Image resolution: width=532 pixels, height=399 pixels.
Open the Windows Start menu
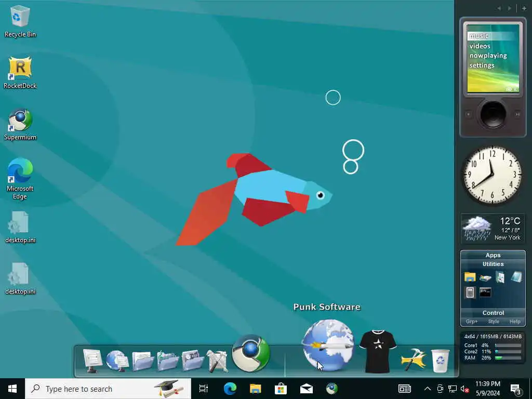coord(12,389)
